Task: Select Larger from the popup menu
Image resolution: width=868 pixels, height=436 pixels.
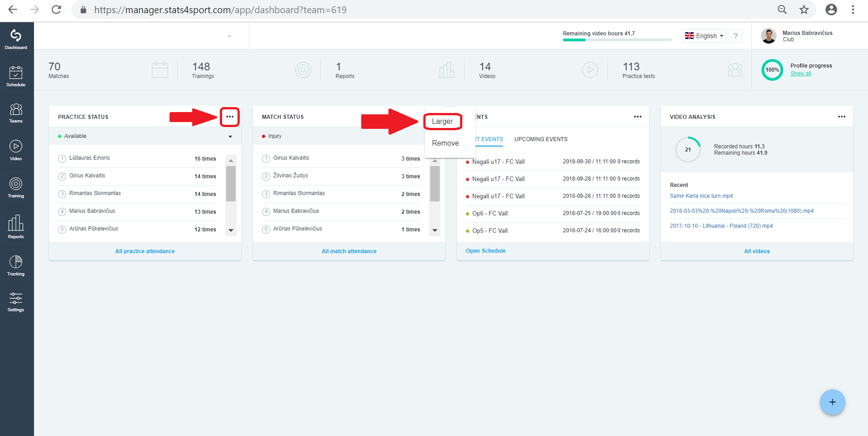Action: [442, 122]
